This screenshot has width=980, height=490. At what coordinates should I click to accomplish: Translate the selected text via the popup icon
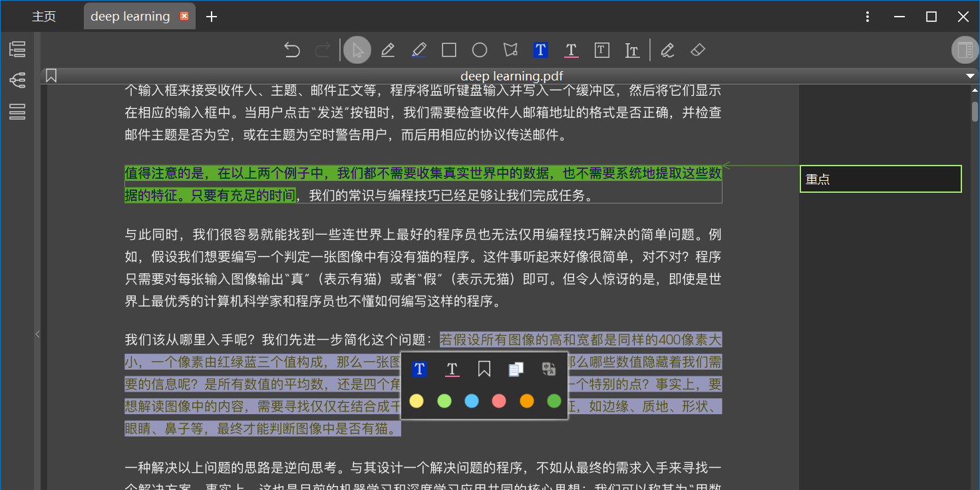point(549,369)
